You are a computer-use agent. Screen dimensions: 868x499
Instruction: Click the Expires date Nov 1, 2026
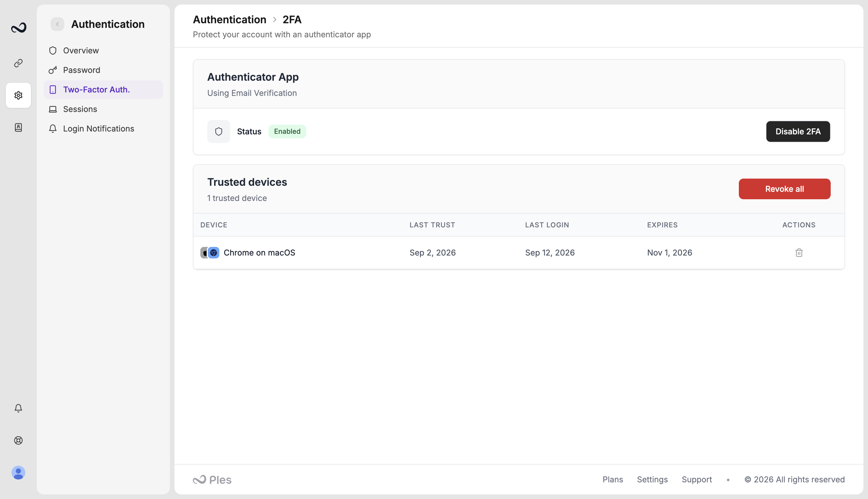(669, 253)
